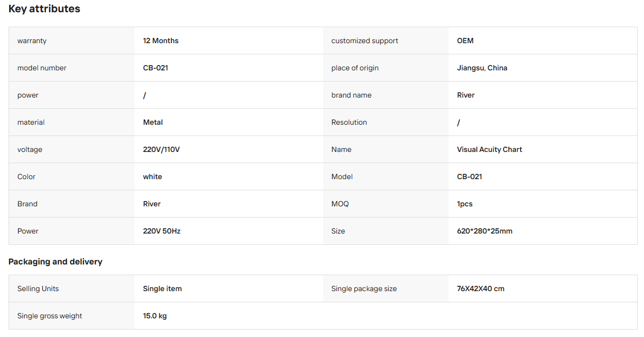Image resolution: width=644 pixels, height=337 pixels.
Task: Click the Key attributes heading
Action: coord(44,9)
